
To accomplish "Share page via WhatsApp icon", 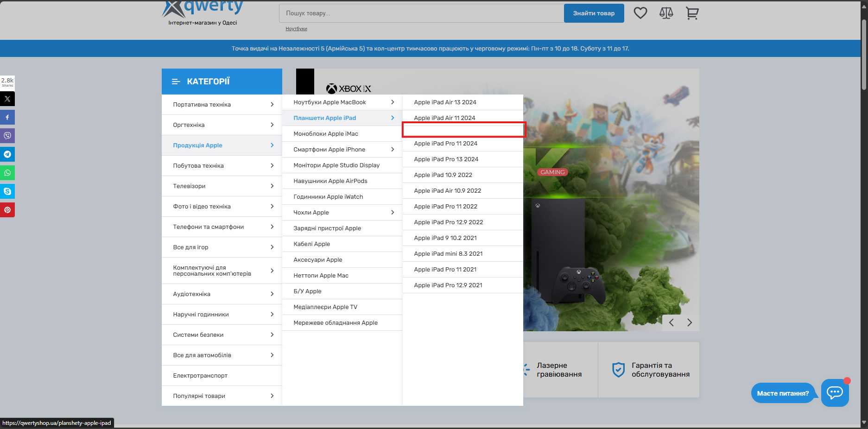I will click(7, 173).
